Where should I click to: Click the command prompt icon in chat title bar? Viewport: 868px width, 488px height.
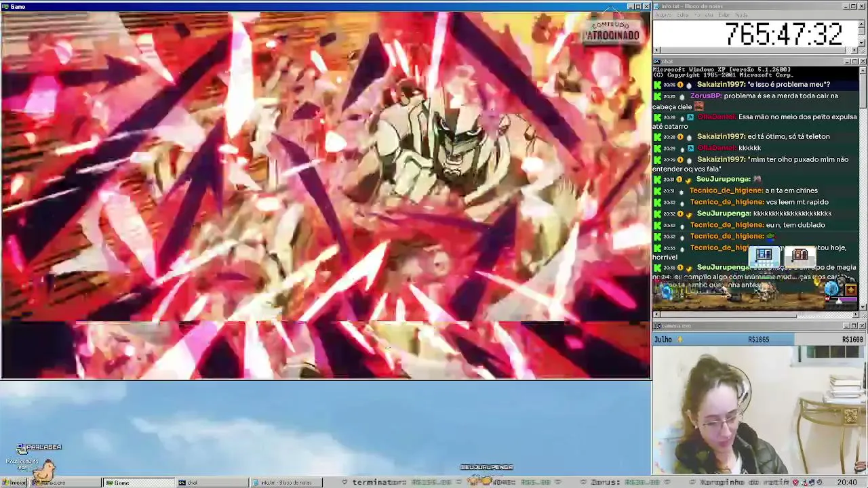click(657, 62)
